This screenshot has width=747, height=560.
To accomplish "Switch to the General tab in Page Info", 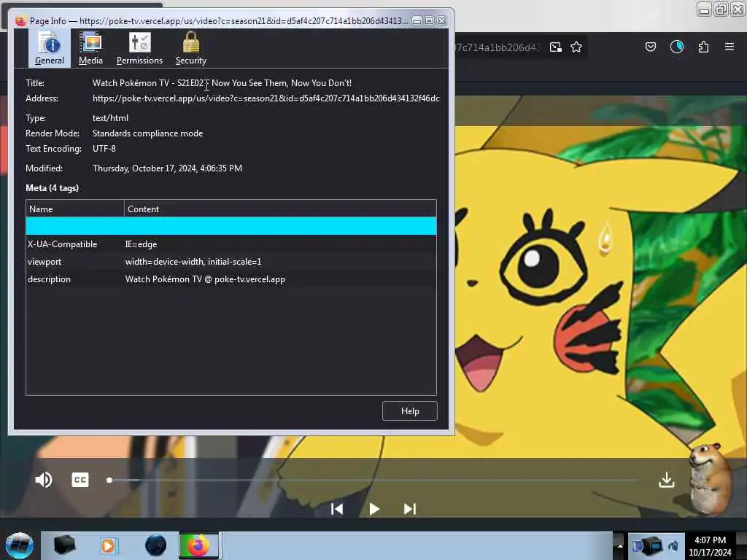I will tap(49, 48).
